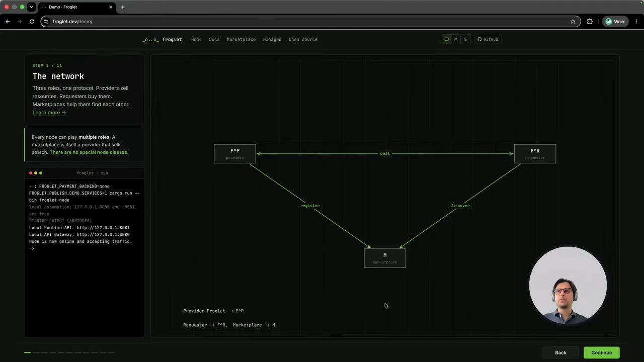Expand the tab search dropdown arrow

click(31, 7)
